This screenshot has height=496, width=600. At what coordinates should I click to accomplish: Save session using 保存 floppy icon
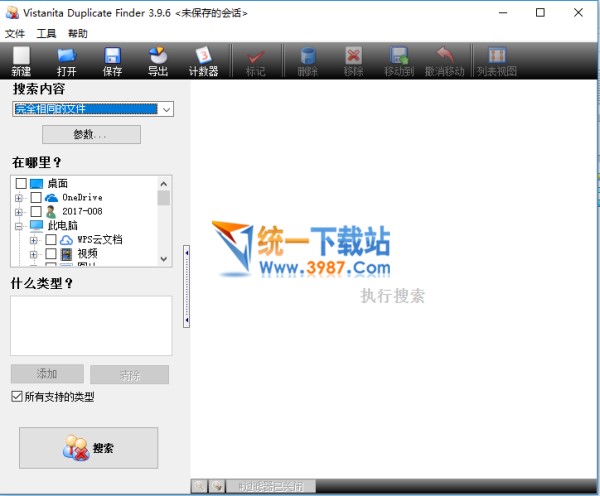coord(112,61)
